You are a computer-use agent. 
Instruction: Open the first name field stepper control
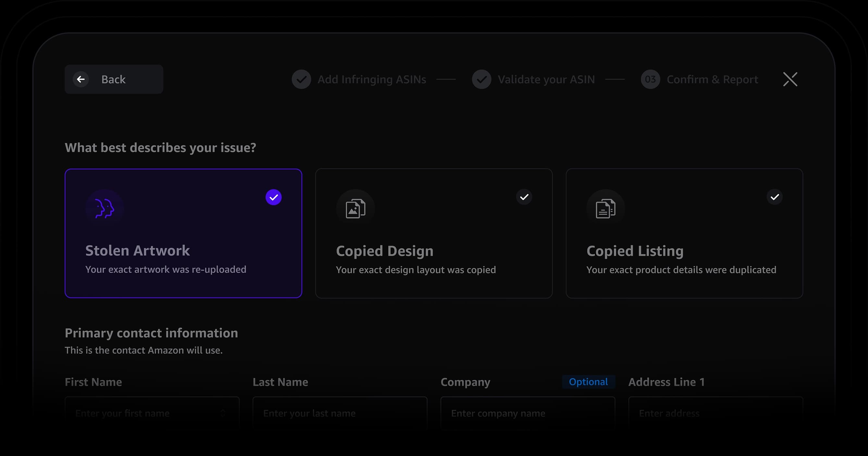click(x=223, y=413)
